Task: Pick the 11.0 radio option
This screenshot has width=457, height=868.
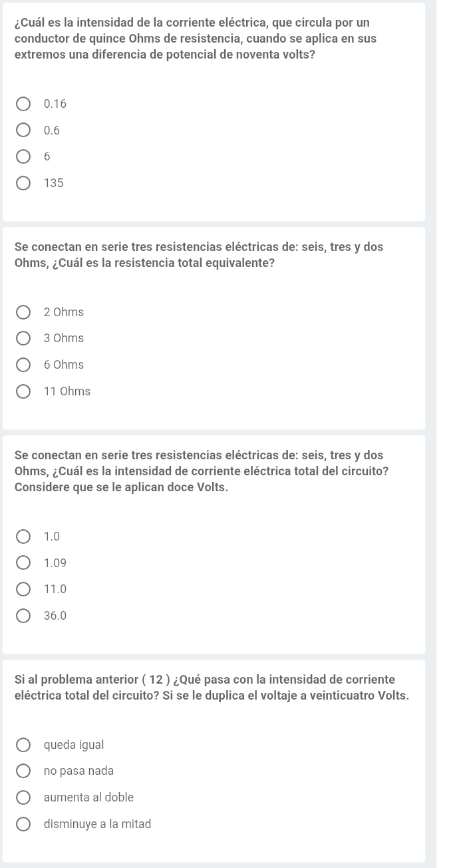Action: click(x=23, y=589)
